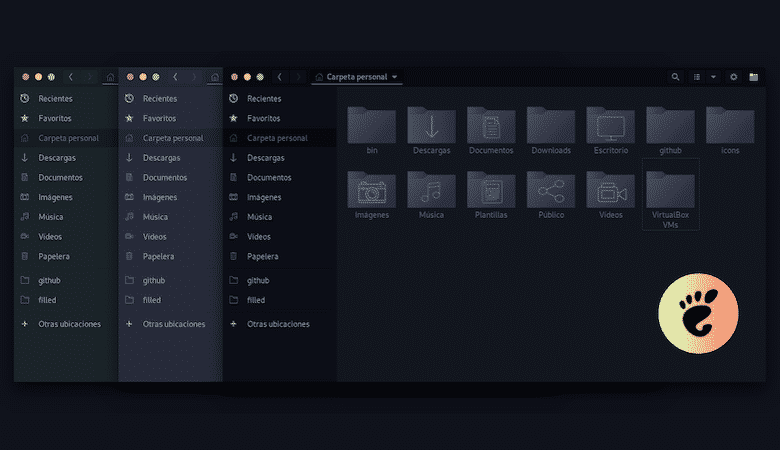
Task: Select Imágenes in middle window sidebar
Action: pyautogui.click(x=171, y=197)
